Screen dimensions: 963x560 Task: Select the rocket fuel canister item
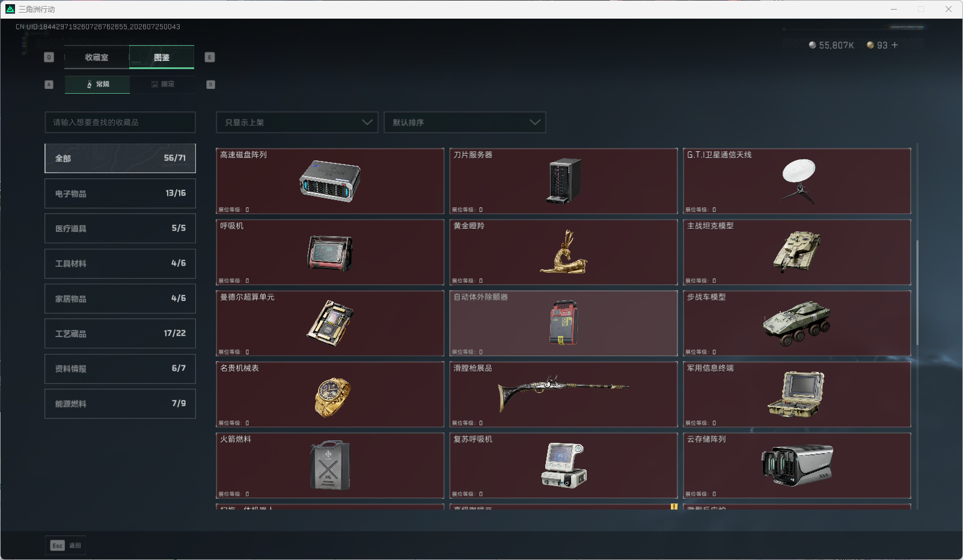click(330, 465)
